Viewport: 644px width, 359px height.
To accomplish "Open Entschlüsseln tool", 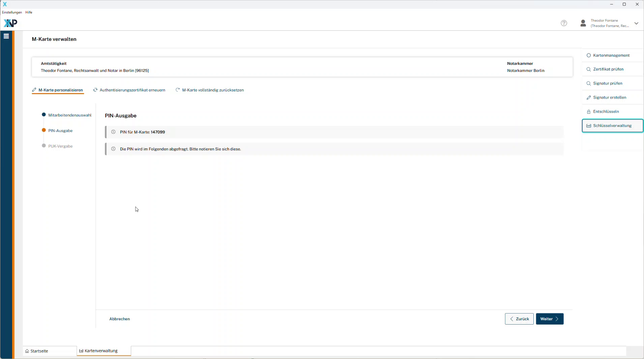I will click(606, 112).
